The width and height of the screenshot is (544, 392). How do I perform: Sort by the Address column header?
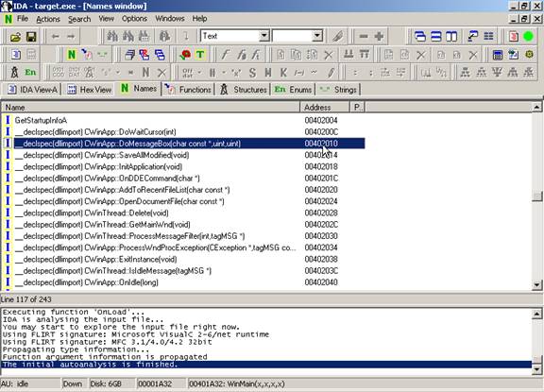(325, 107)
